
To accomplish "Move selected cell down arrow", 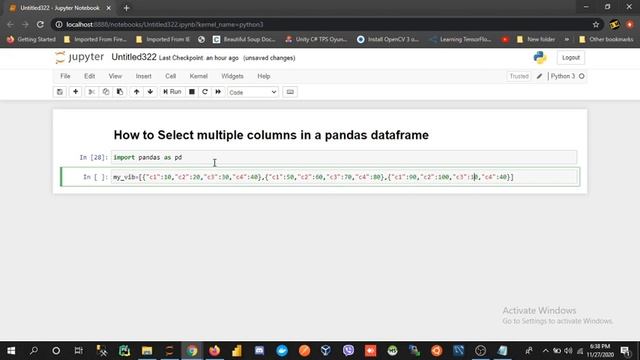I will click(150, 92).
